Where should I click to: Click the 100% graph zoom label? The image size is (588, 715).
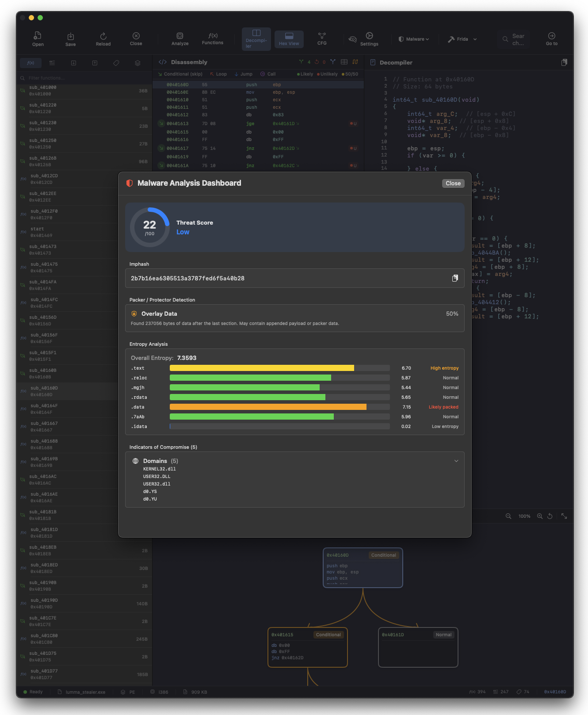click(x=524, y=516)
